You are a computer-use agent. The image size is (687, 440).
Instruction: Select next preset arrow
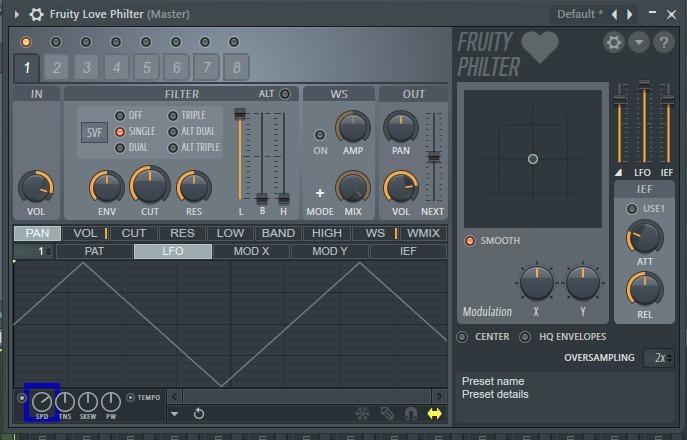coord(630,14)
